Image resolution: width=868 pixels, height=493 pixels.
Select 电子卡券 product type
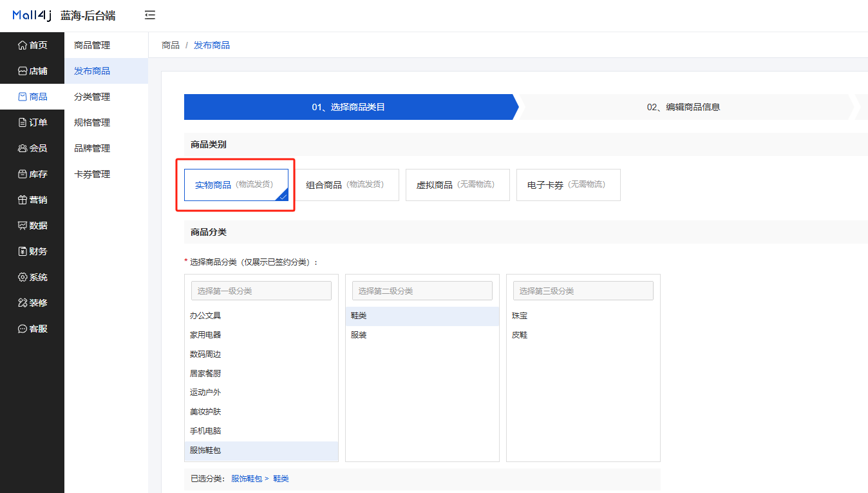pos(569,185)
